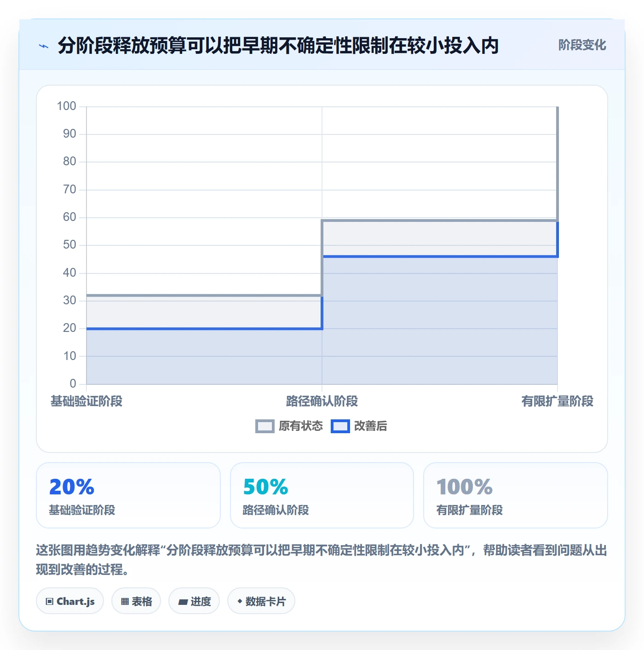Click the description paragraph starting 这张图用趋势变化
644x650 pixels.
322,560
